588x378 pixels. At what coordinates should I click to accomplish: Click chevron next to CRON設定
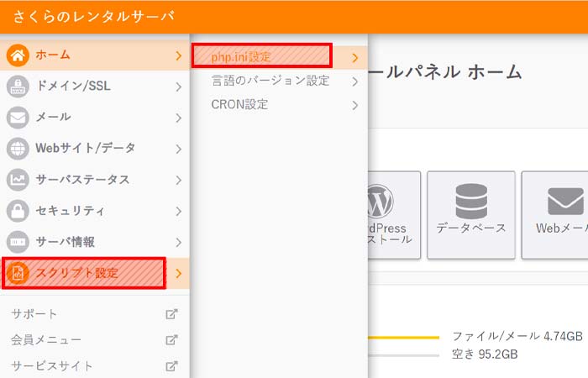354,105
